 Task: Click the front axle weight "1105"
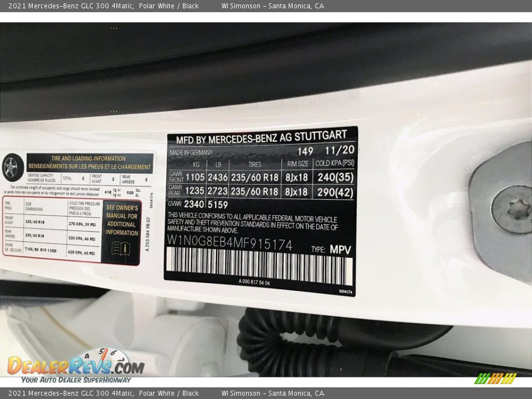coord(195,177)
